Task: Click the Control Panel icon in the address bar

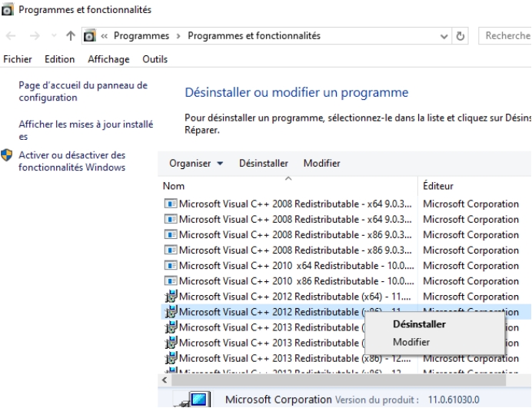Action: (90, 35)
